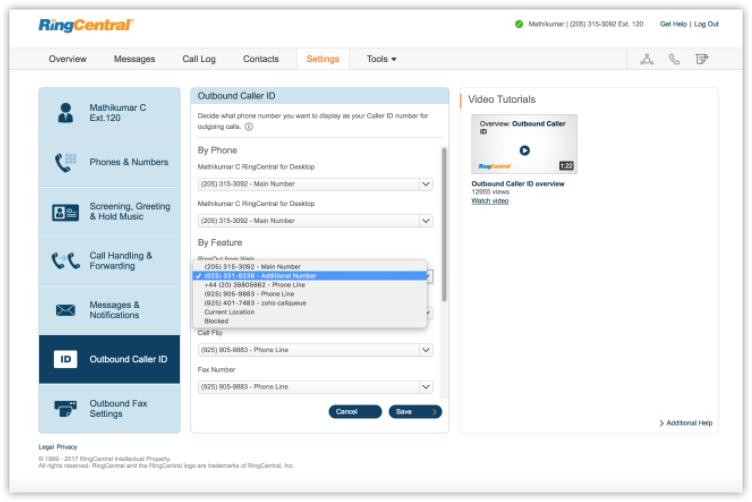Click the By Phone heading text
The height and width of the screenshot is (502, 752).
click(217, 151)
